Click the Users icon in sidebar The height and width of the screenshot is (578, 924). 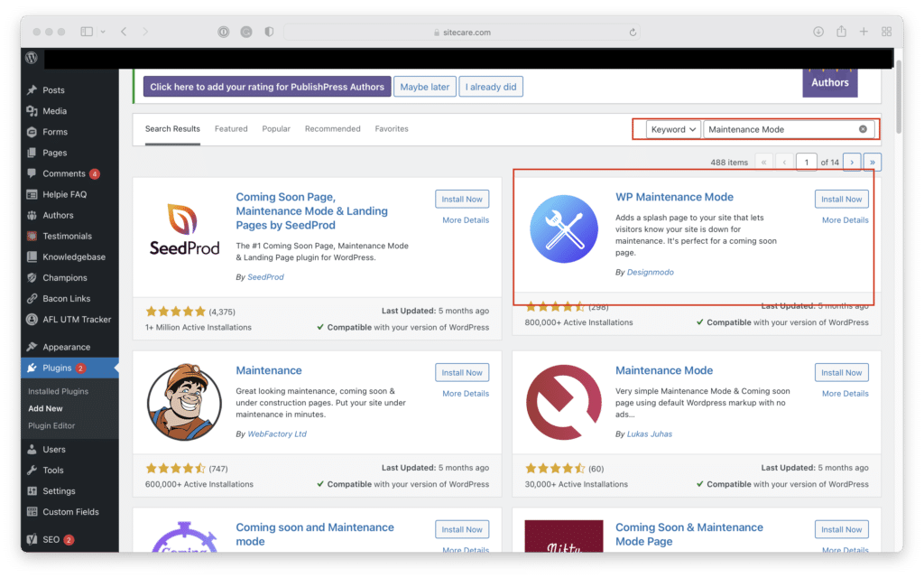32,450
